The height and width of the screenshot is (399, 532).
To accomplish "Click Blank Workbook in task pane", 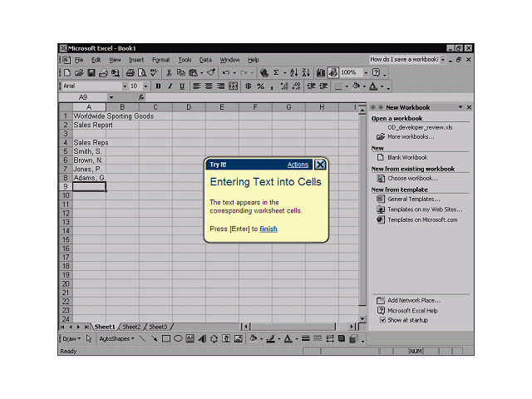I will pyautogui.click(x=407, y=157).
